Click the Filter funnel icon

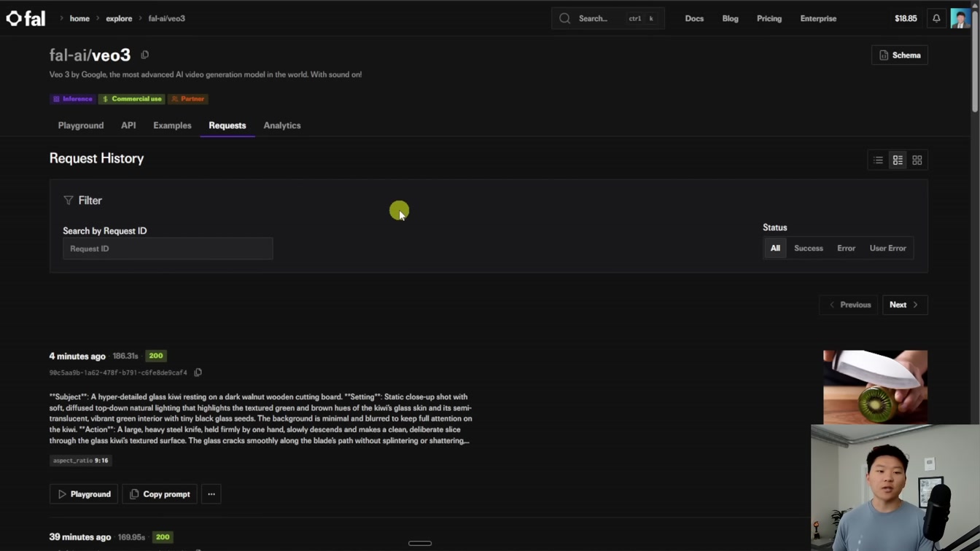pos(69,200)
